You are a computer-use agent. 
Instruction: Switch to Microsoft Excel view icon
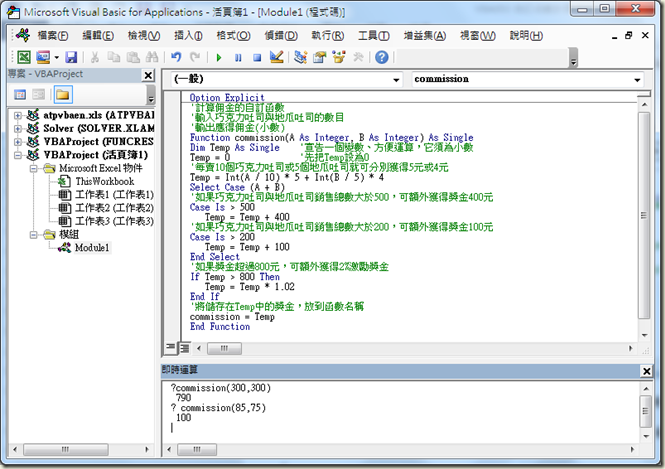pos(24,57)
